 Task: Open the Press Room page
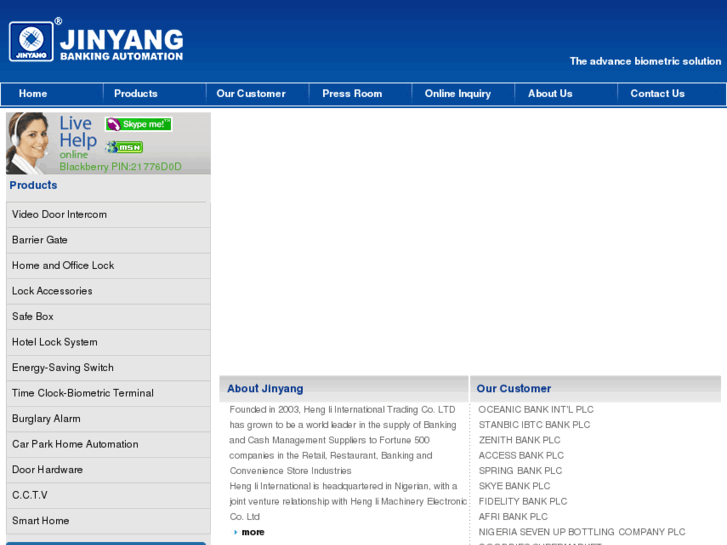352,94
